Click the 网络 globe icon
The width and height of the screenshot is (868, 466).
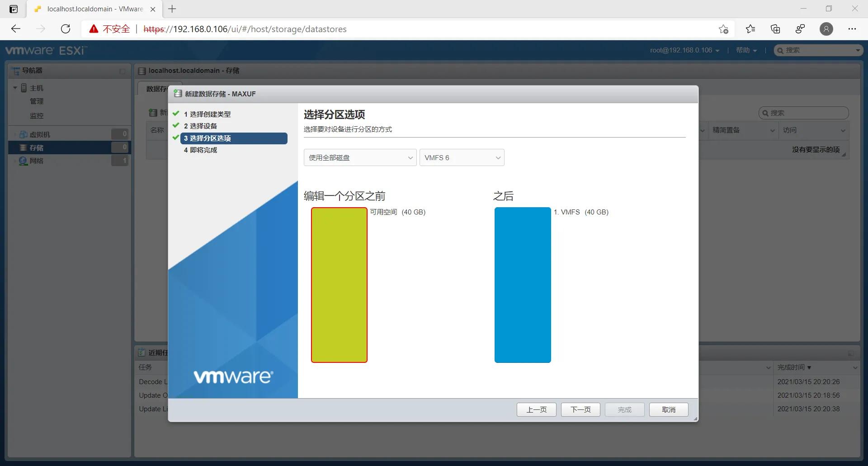click(23, 161)
